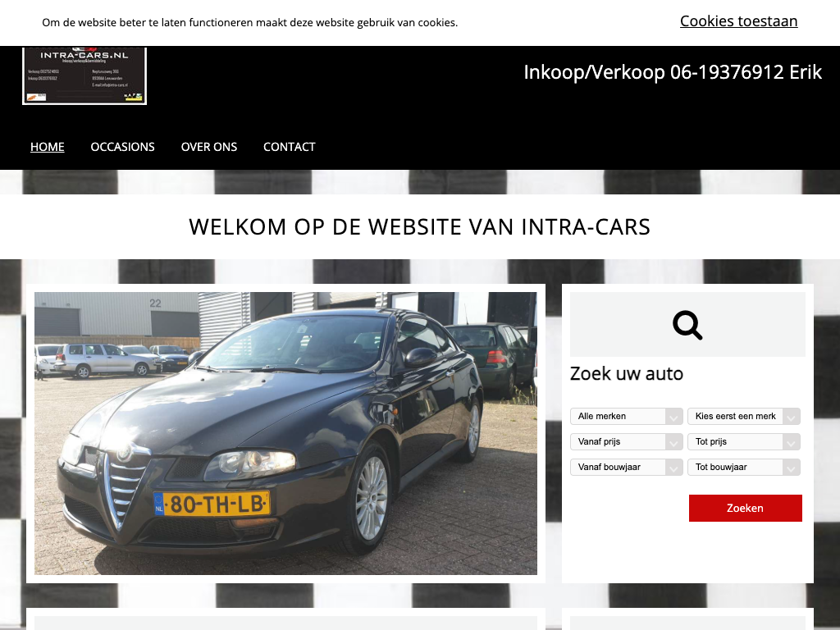This screenshot has width=840, height=630.
Task: Click the Inkoop/Verkoop phone number text
Action: [x=673, y=72]
